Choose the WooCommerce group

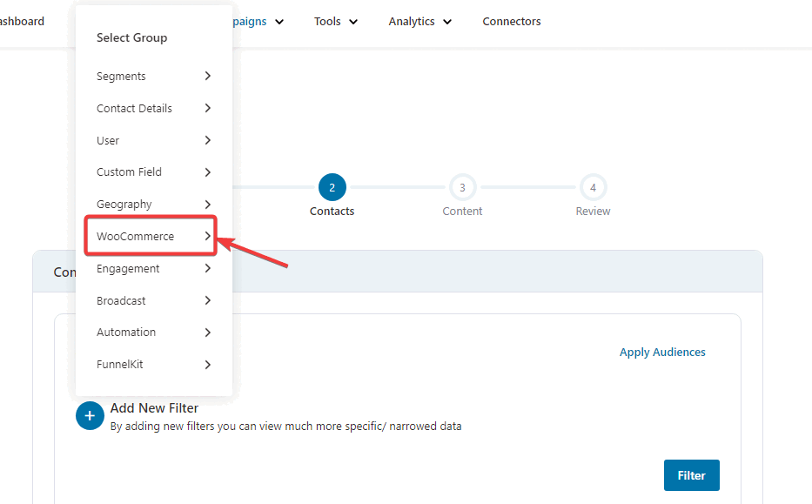pos(151,236)
